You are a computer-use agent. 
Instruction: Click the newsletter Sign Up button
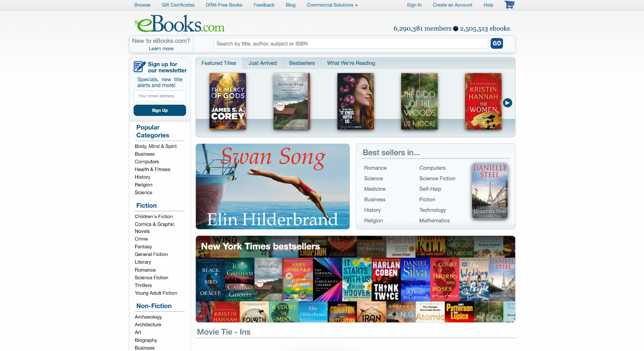[x=160, y=110]
